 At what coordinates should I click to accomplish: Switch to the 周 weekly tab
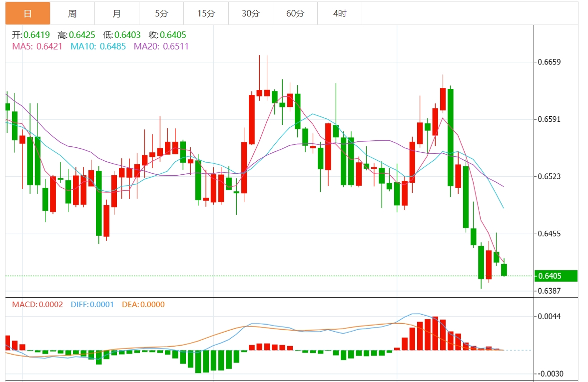[x=72, y=13]
